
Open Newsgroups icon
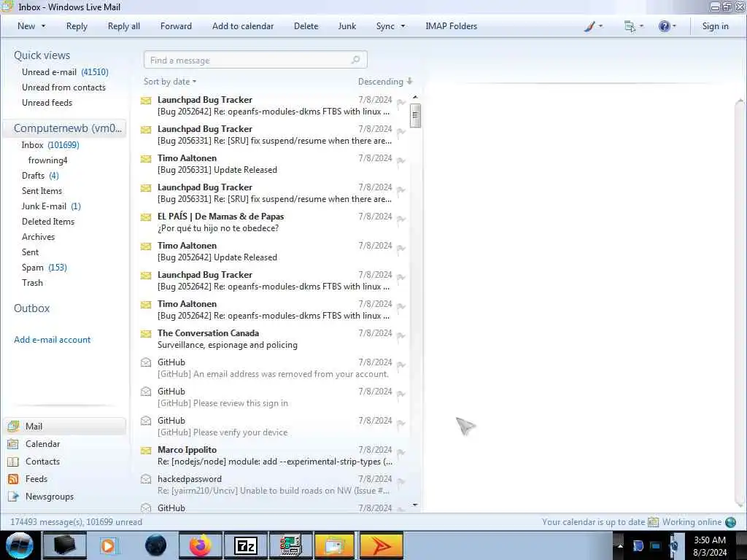coord(13,497)
